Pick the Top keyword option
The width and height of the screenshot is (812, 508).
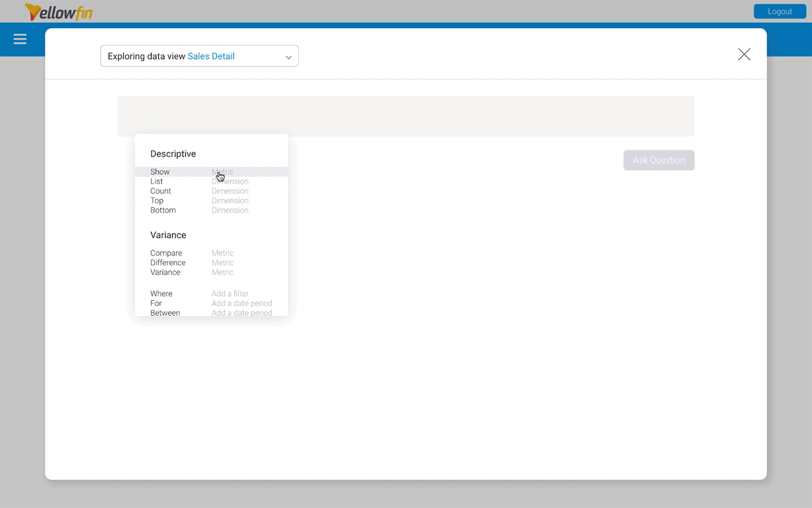click(x=157, y=201)
